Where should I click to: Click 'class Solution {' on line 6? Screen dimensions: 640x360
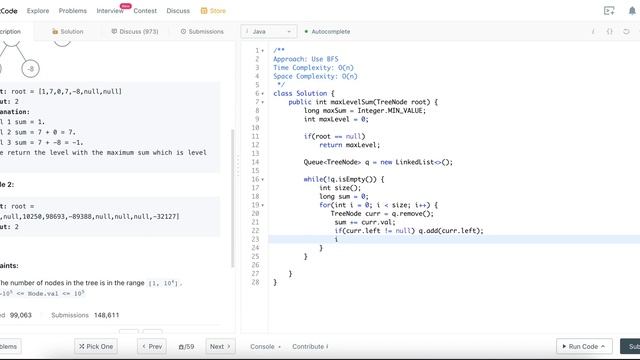[x=304, y=93]
